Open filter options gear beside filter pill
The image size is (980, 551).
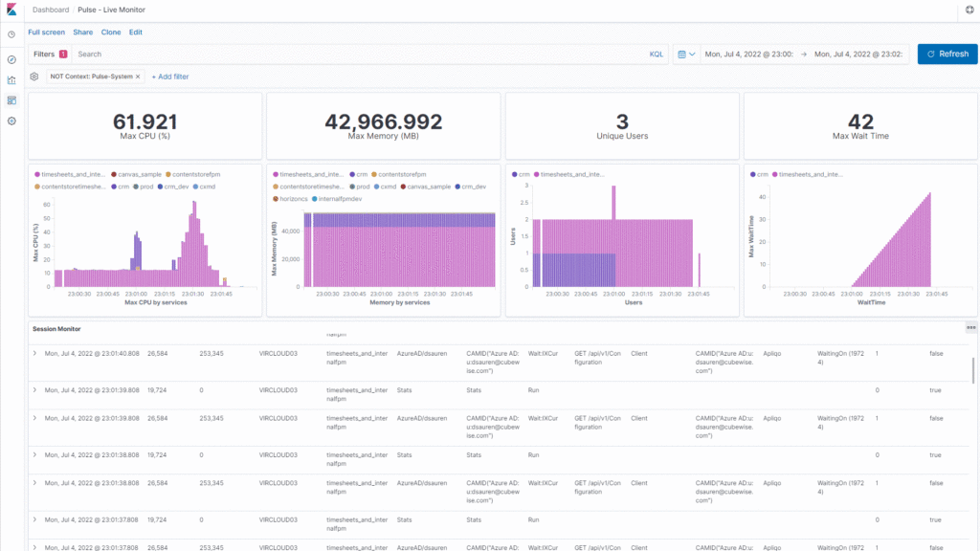34,76
